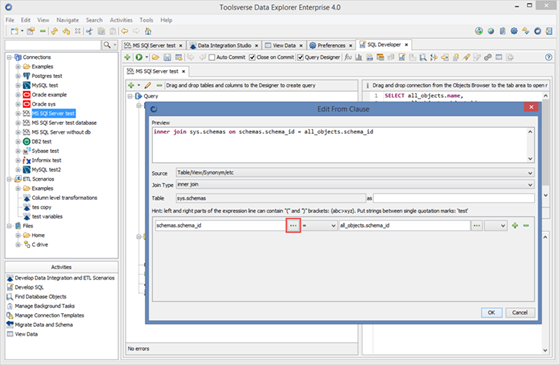Collapse the Query node in designer
Screen dimensions: 560x365
130,96
